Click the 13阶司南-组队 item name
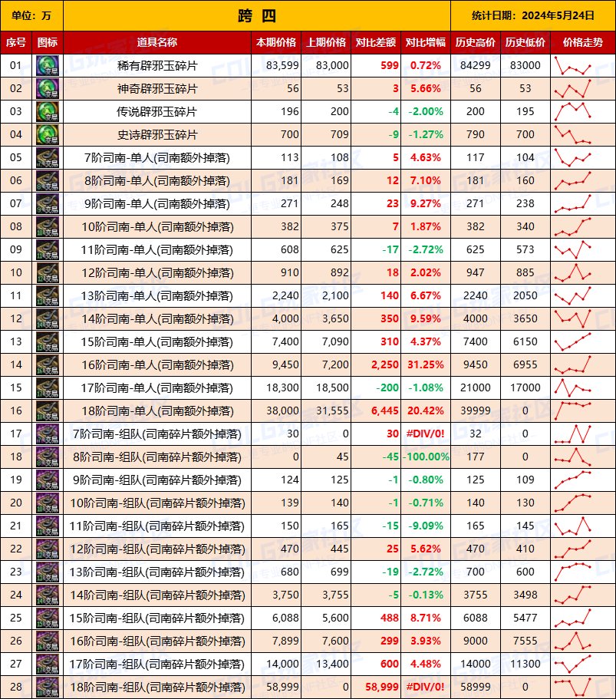 tap(157, 572)
